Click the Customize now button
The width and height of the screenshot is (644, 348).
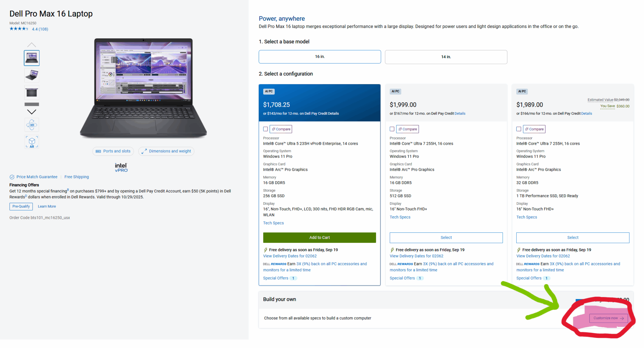(x=608, y=318)
